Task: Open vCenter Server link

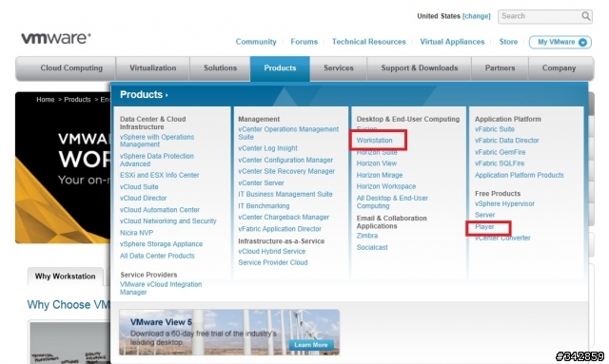Action: [x=261, y=182]
